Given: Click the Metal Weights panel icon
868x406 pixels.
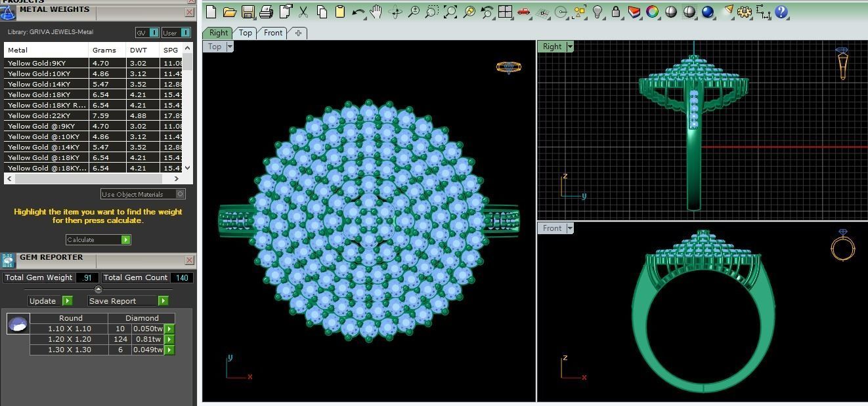Looking at the screenshot, I should click(8, 12).
